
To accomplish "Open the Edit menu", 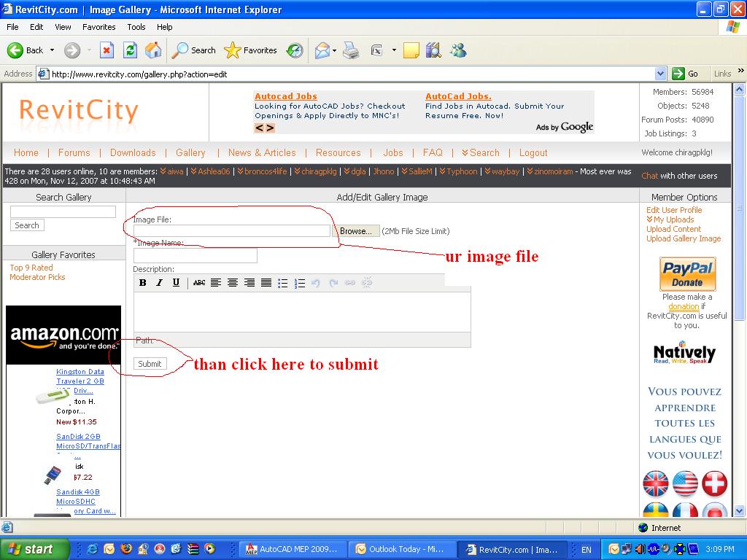I will [36, 27].
